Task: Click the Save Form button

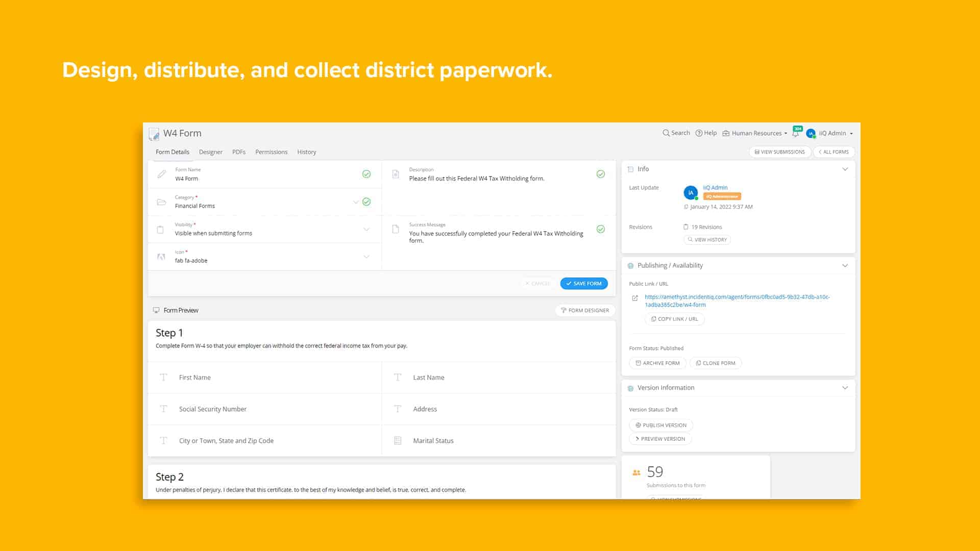Action: [583, 283]
